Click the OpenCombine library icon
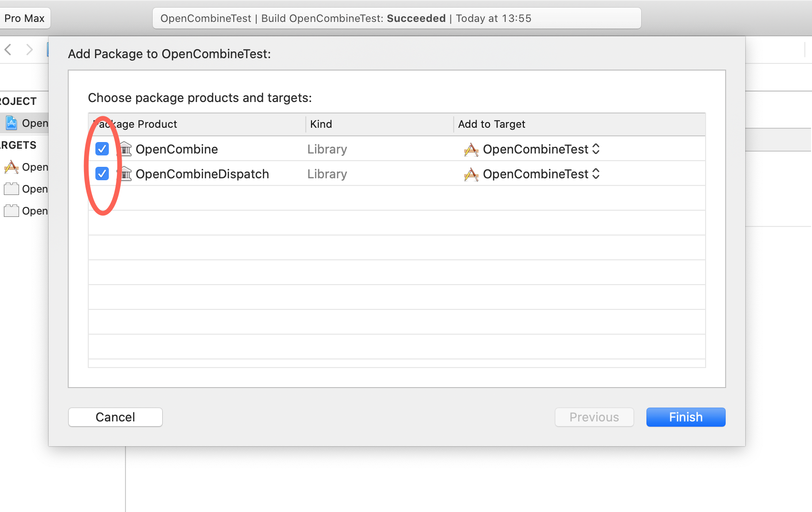Image resolution: width=812 pixels, height=512 pixels. pyautogui.click(x=125, y=149)
